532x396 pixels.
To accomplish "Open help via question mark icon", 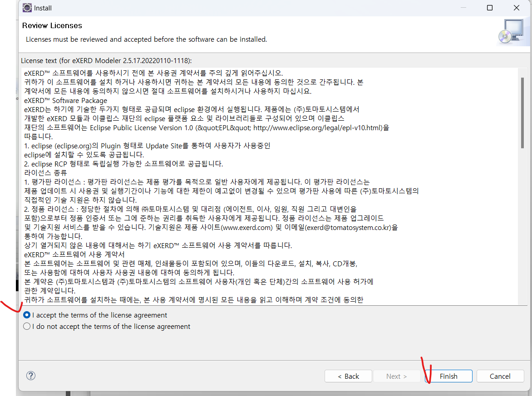I will pos(31,375).
